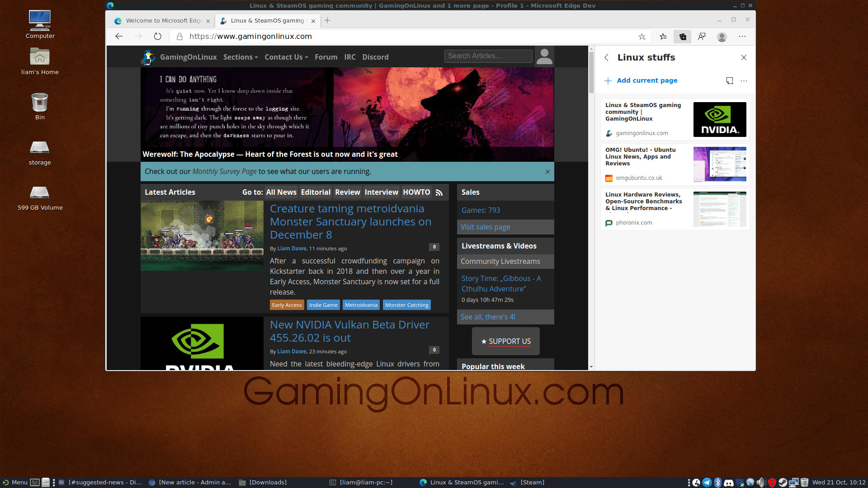The width and height of the screenshot is (868, 488).
Task: Click the Monthly Survey Page link
Action: click(x=224, y=172)
